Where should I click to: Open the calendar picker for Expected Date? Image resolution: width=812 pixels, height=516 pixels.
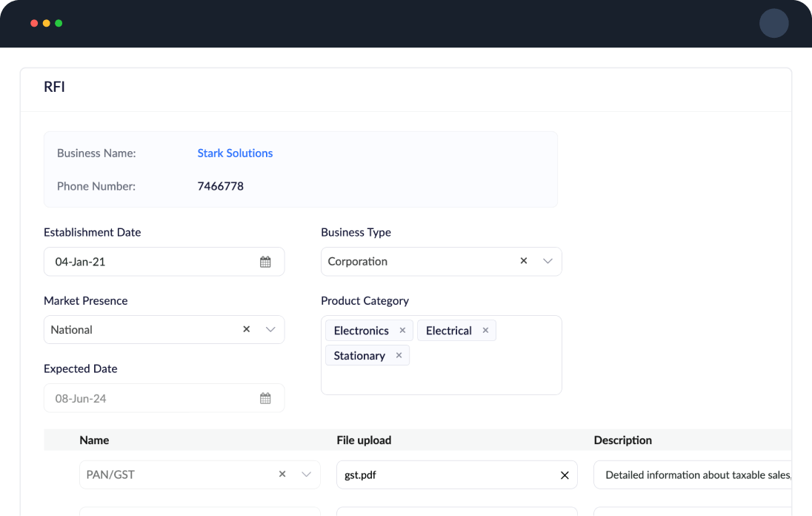coord(265,398)
